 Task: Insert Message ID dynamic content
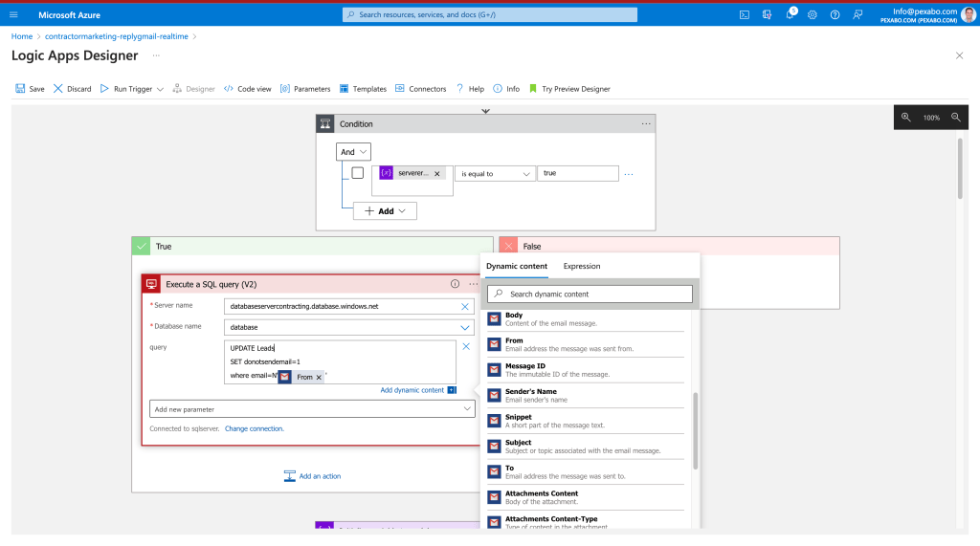586,370
